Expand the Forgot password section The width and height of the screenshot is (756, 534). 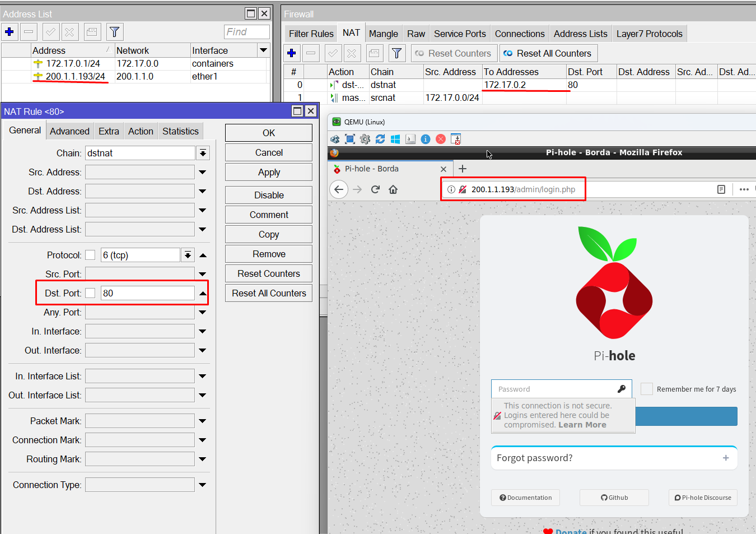point(726,458)
